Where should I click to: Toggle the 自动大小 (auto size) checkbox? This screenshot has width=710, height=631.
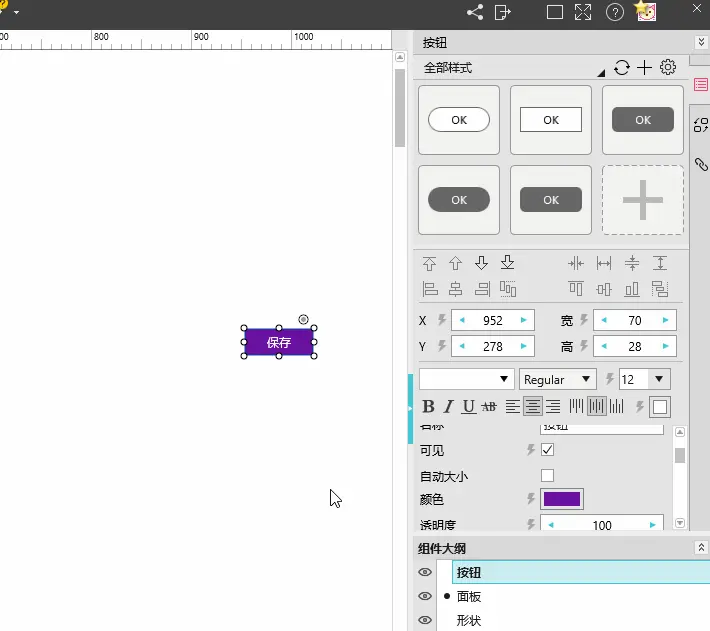tap(547, 475)
